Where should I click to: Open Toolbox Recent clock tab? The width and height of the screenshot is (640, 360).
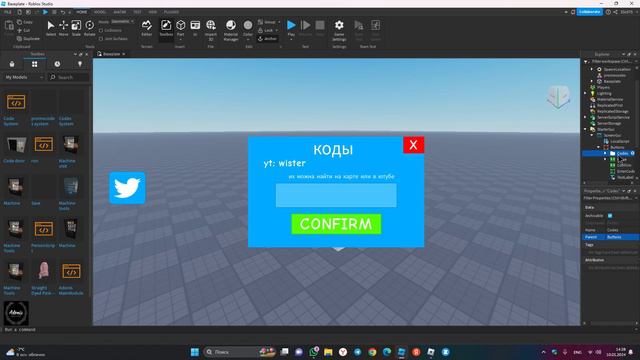[x=57, y=64]
